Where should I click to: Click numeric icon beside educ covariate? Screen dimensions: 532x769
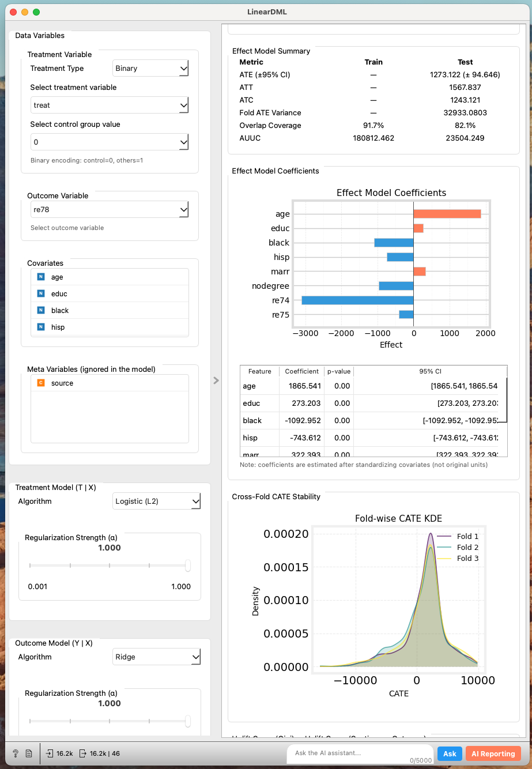[40, 294]
